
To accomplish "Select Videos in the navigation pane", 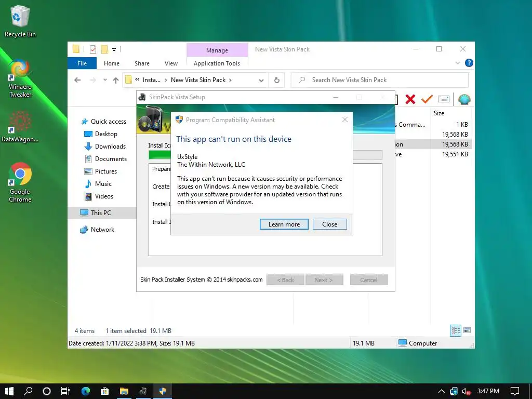I will pyautogui.click(x=99, y=196).
